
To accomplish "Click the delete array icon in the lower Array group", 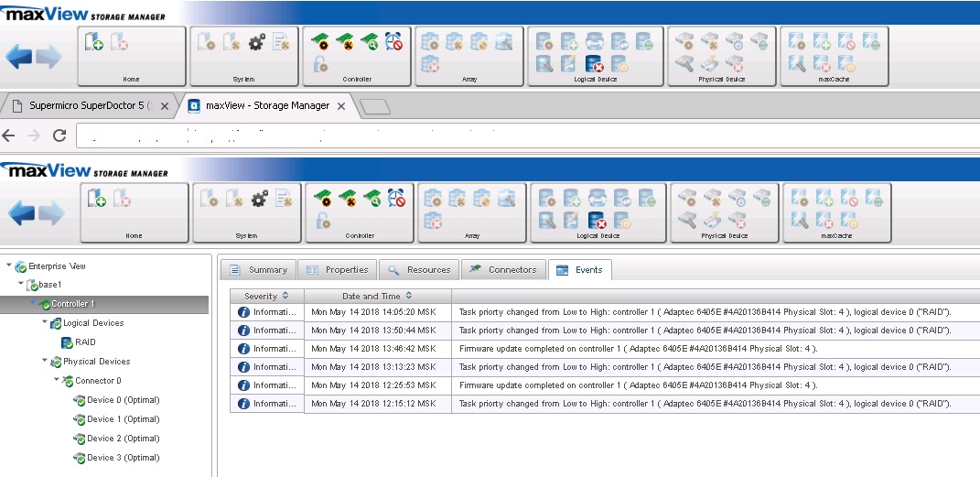I will coord(433,220).
